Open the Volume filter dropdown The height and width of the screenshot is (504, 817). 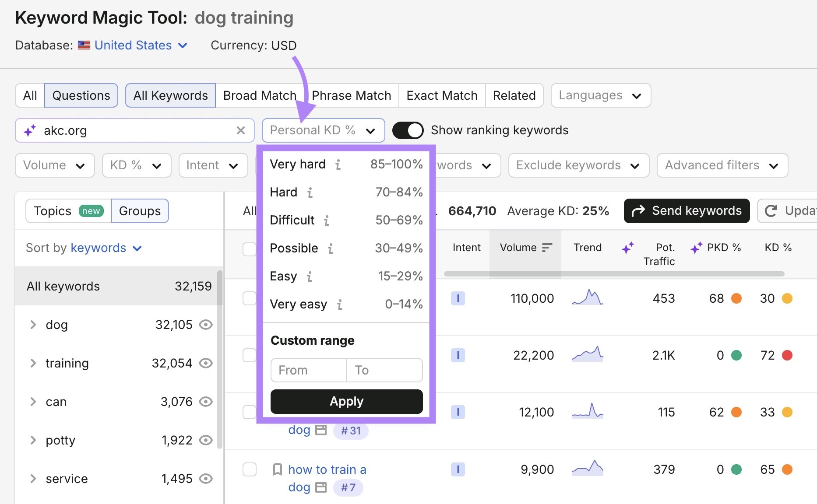[55, 165]
